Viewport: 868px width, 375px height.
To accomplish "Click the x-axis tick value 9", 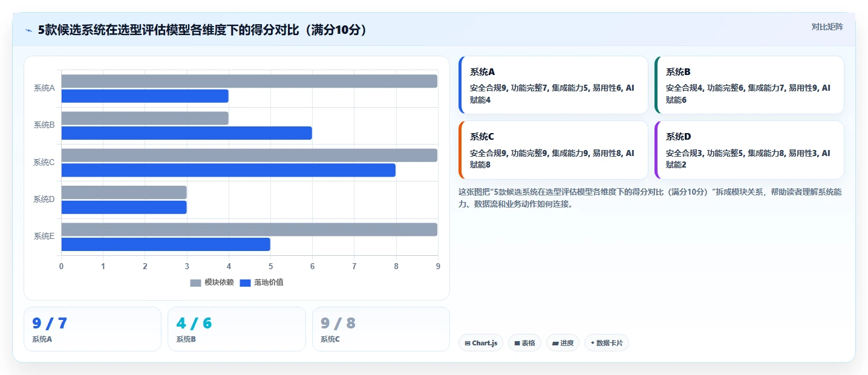I will pos(438,266).
